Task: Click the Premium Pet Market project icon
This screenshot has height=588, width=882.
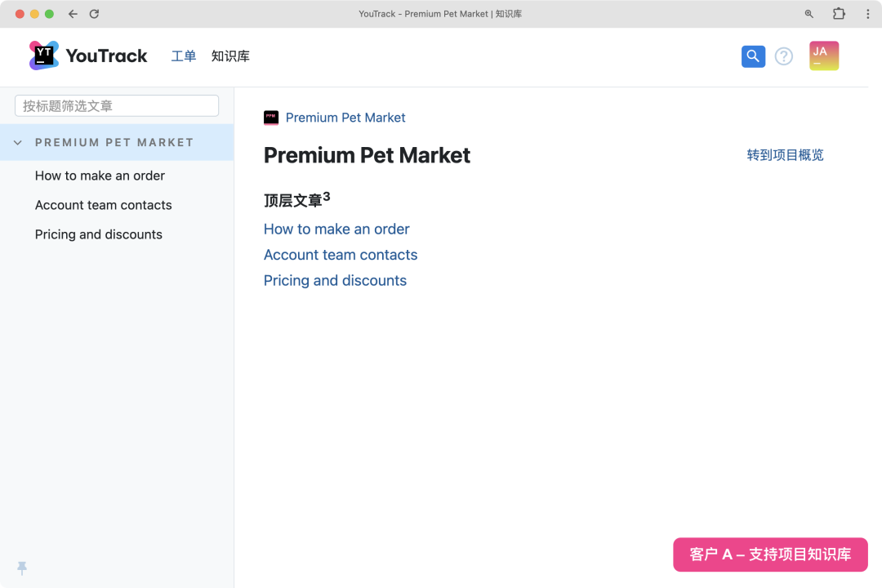Action: (271, 118)
